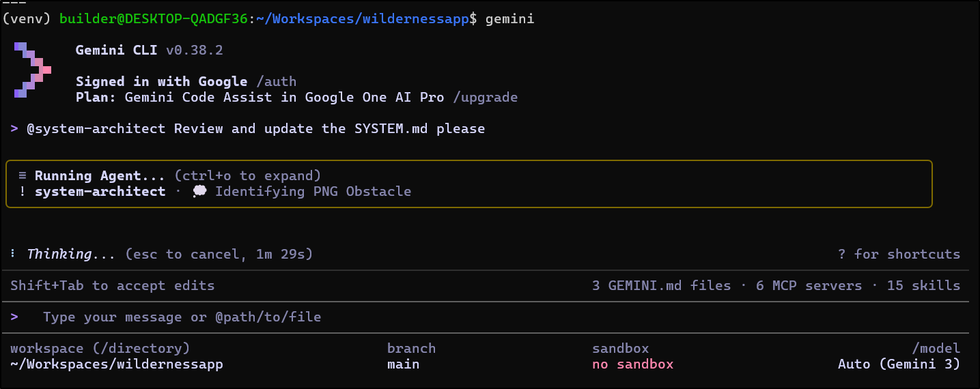Click the prompt arrow before @system-architect
The width and height of the screenshot is (980, 389).
pos(14,128)
